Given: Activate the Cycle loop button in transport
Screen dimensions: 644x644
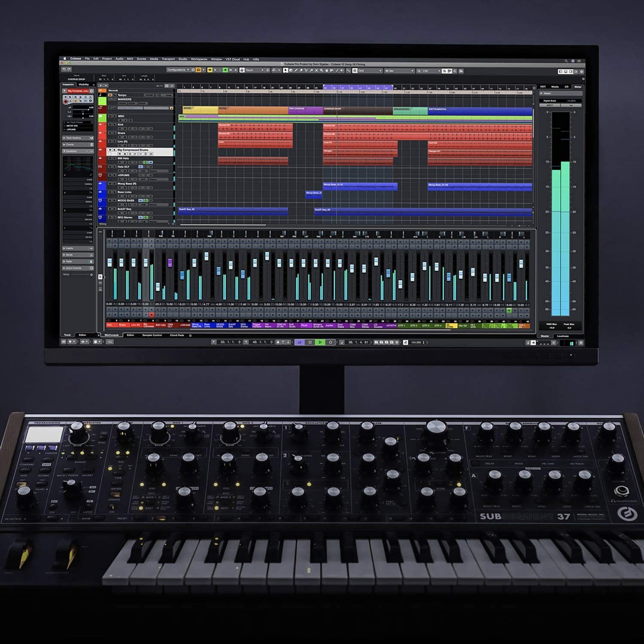Looking at the screenshot, I should coord(300,342).
